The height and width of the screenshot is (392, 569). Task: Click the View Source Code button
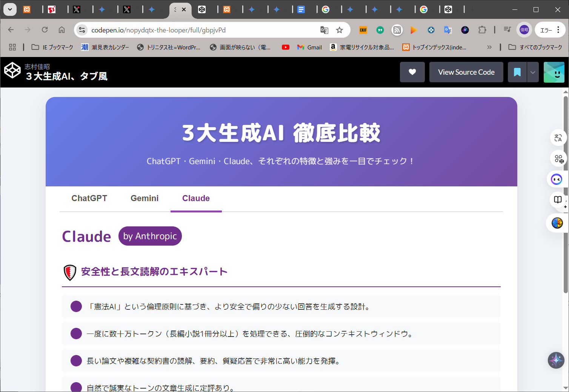coord(466,72)
